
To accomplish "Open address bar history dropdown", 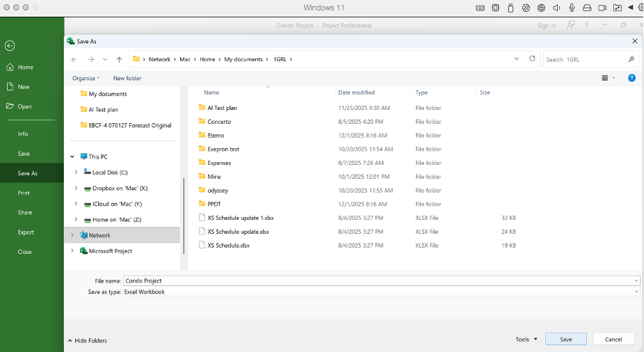I will [x=516, y=58].
